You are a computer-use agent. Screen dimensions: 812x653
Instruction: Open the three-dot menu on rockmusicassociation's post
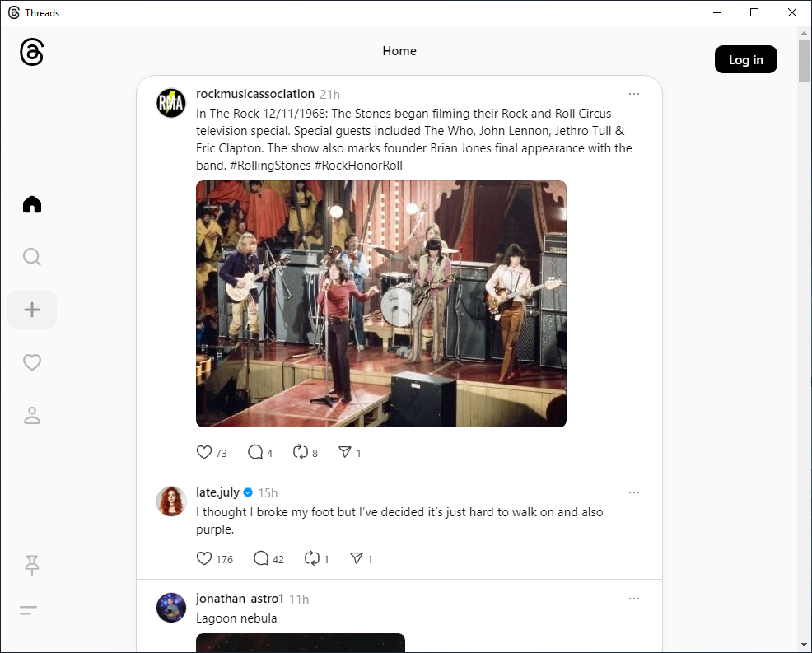tap(634, 94)
